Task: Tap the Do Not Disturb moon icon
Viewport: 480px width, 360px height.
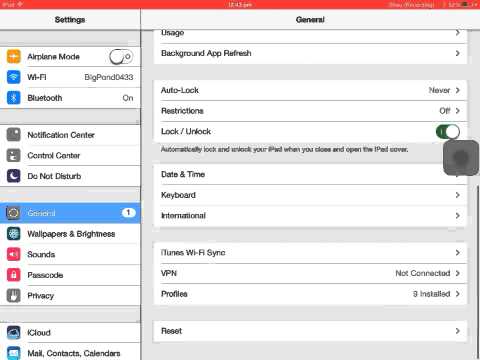Action: pos(14,176)
